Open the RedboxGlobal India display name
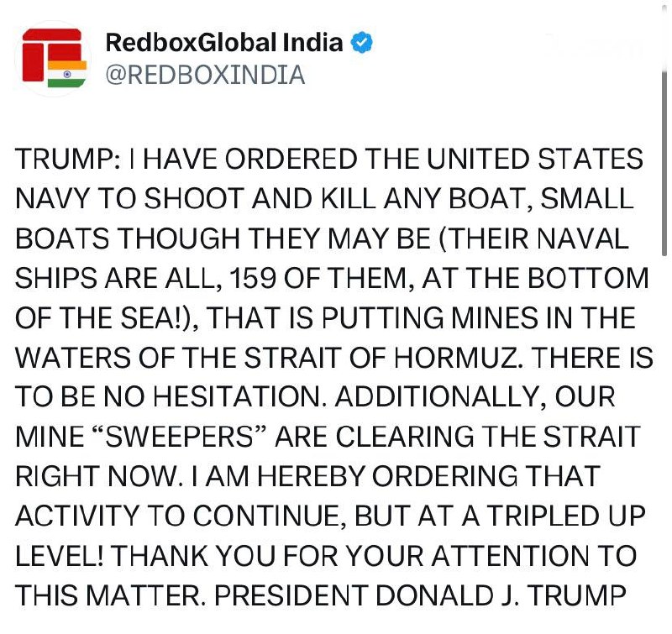672x634 pixels. [223, 43]
